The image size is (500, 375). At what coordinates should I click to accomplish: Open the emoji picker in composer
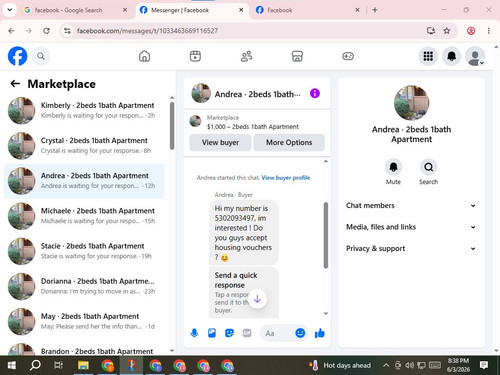pos(300,333)
